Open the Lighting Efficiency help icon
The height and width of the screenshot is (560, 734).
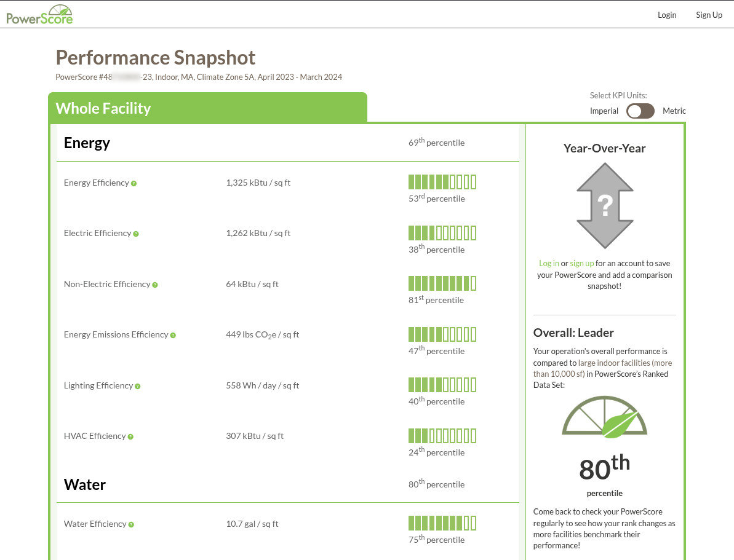[138, 387]
